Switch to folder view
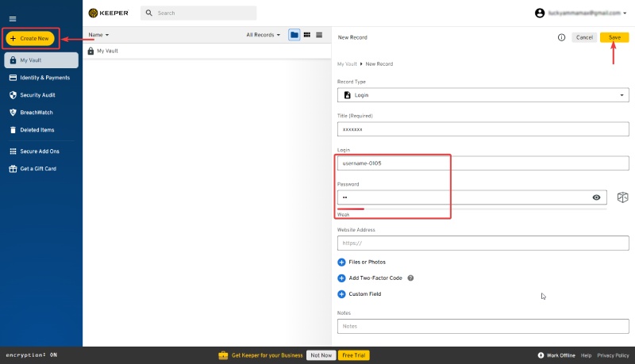Screen dimensions: 635x364 click(294, 35)
